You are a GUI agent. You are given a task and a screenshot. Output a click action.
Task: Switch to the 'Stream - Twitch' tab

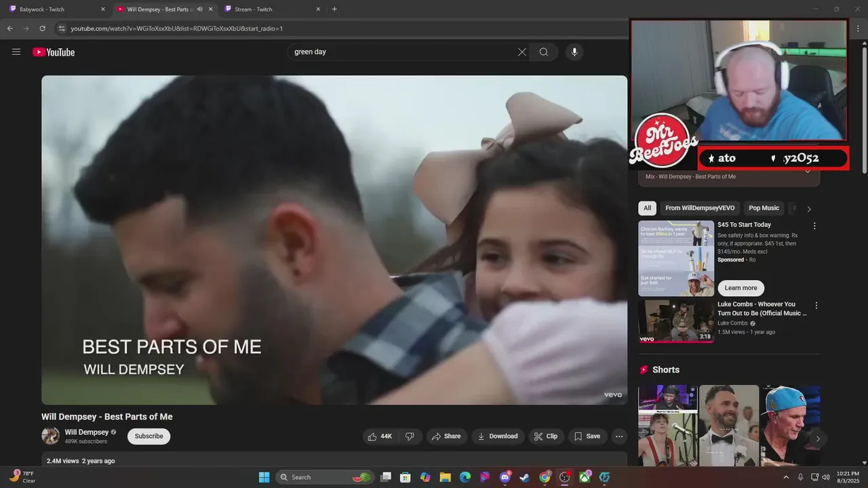pos(272,9)
